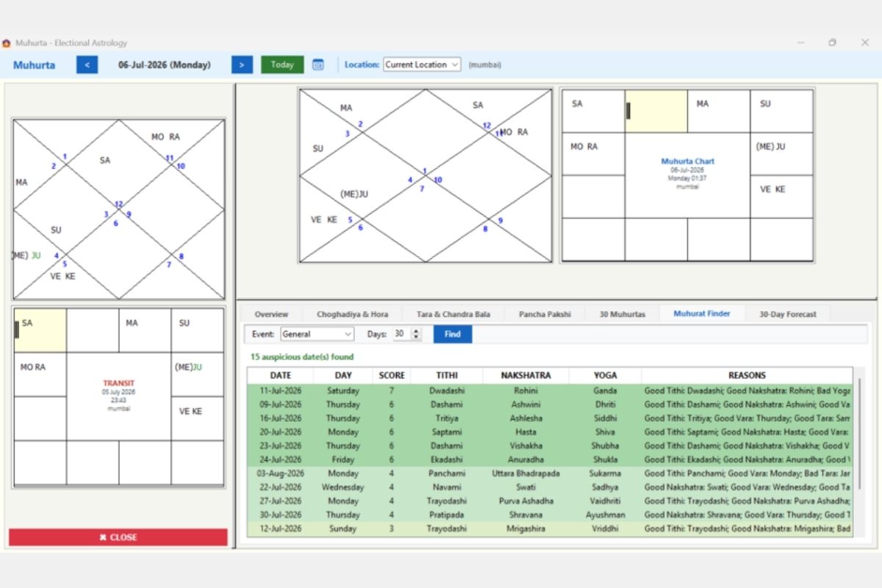Open the Tara & Chandra Bala tab
This screenshot has height=588, width=882.
point(453,314)
